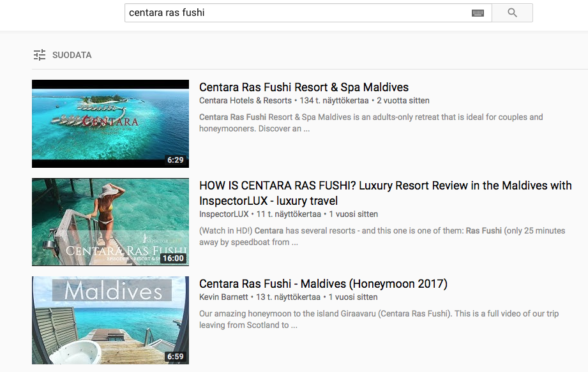Open title HOW IS CENTARA RAS FUSHI review
This screenshot has height=372, width=588.
385,186
